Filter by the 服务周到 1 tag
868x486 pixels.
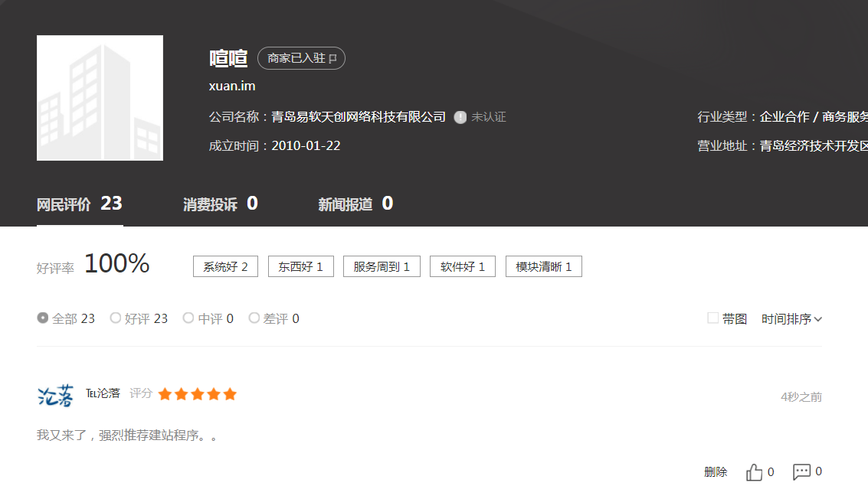382,266
